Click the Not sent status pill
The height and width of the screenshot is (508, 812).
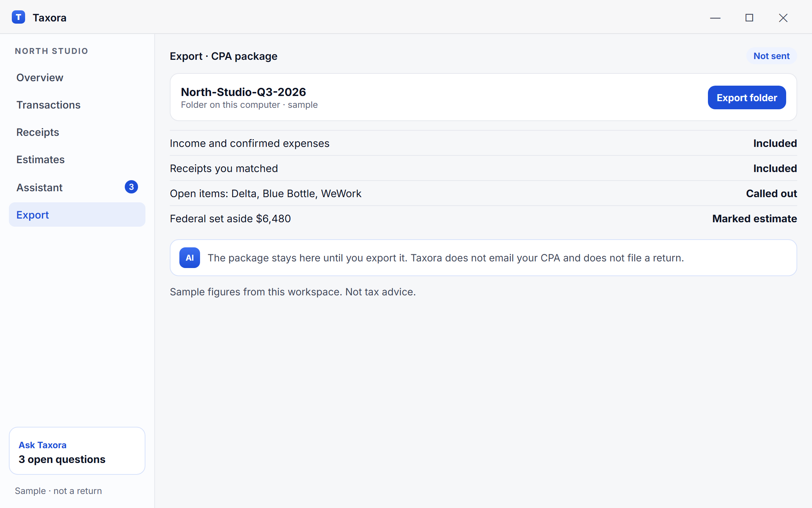tap(771, 56)
